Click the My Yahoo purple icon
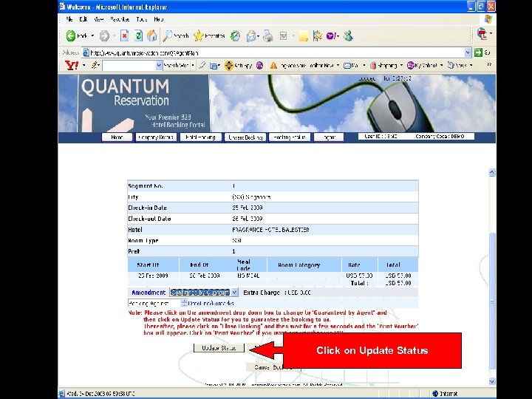The height and width of the screenshot is (399, 532). click(411, 65)
